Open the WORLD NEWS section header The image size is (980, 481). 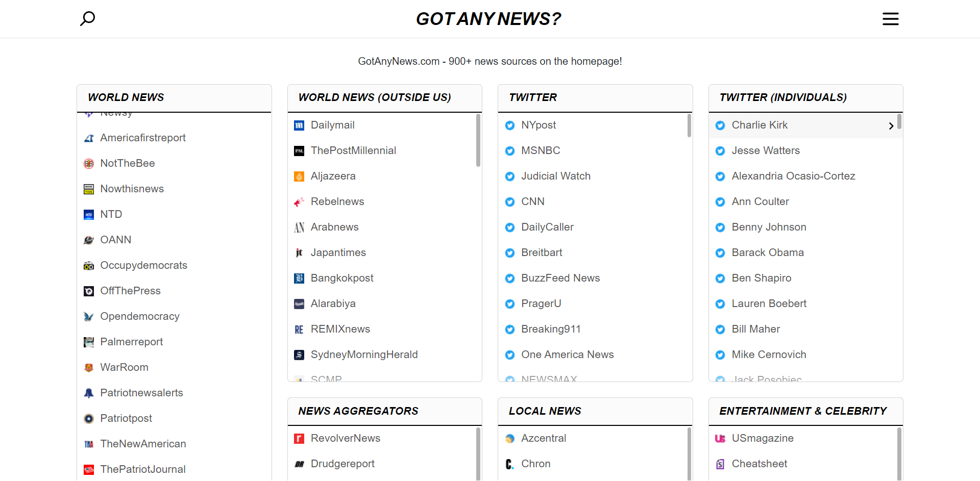(174, 97)
